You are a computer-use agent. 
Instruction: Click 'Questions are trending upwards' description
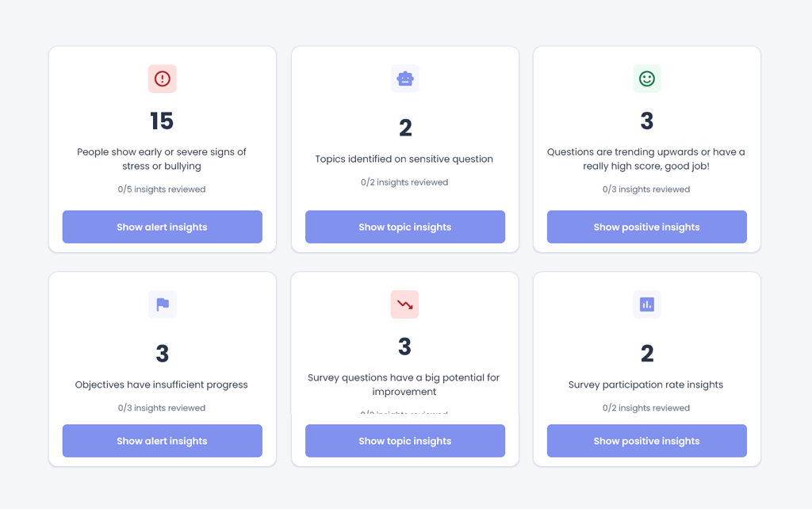pyautogui.click(x=646, y=159)
